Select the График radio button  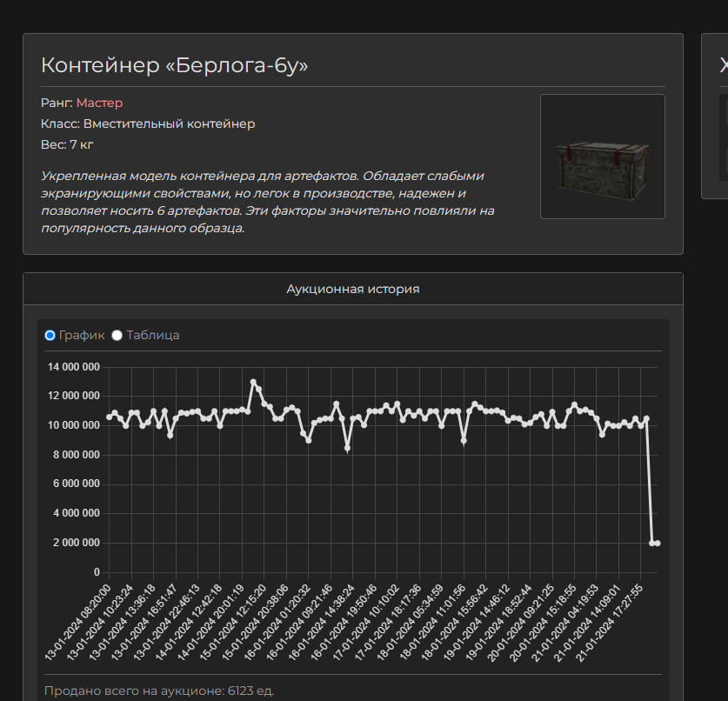coord(50,335)
